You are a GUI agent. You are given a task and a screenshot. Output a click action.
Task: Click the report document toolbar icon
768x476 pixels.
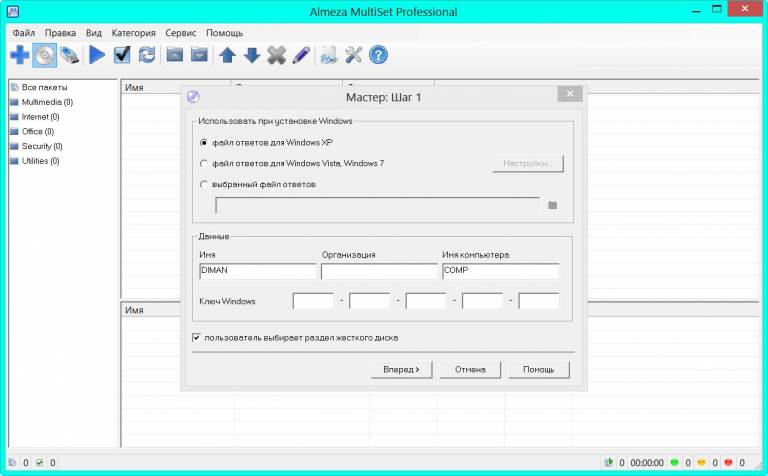(329, 55)
